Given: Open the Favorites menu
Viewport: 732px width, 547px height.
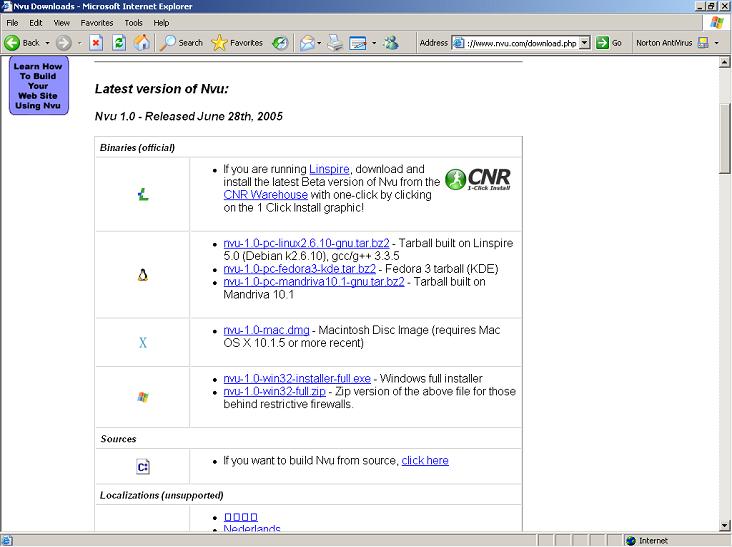Looking at the screenshot, I should tap(97, 22).
